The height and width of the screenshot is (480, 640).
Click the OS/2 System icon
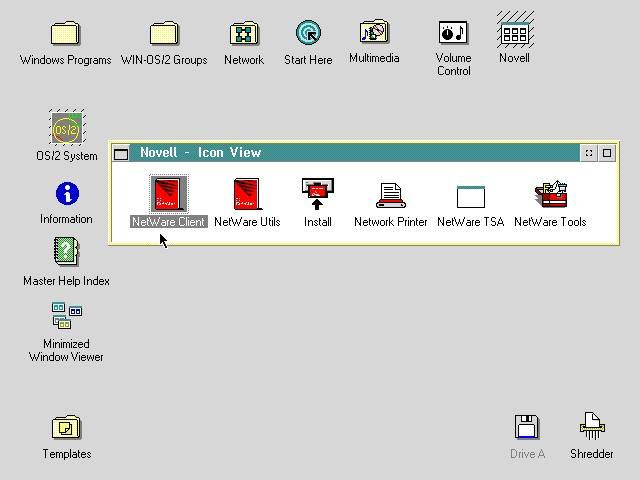pos(67,127)
